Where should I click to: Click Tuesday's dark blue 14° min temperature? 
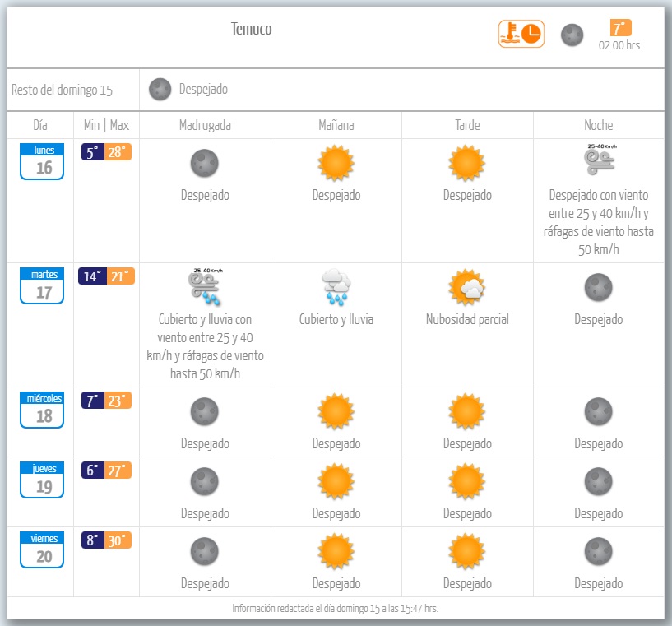click(92, 276)
